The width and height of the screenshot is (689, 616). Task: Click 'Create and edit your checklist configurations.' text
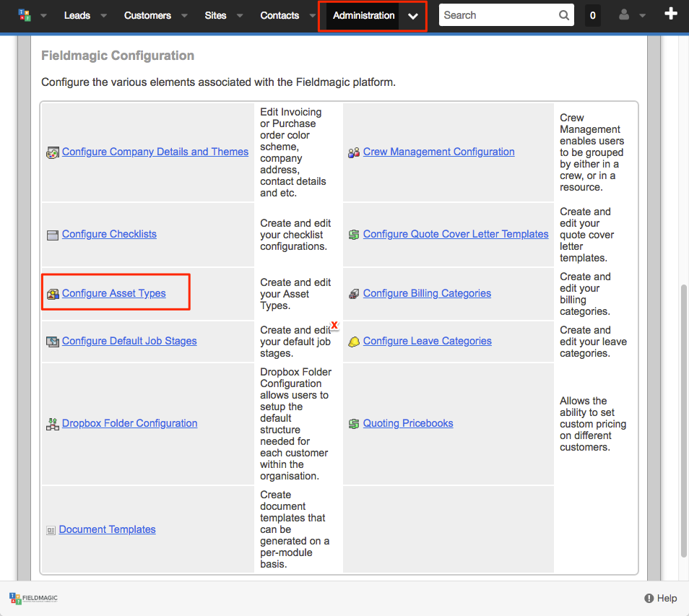(295, 235)
